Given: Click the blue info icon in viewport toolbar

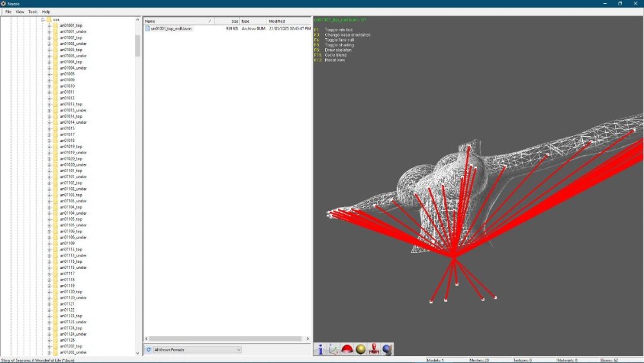Looking at the screenshot, I should 320,349.
